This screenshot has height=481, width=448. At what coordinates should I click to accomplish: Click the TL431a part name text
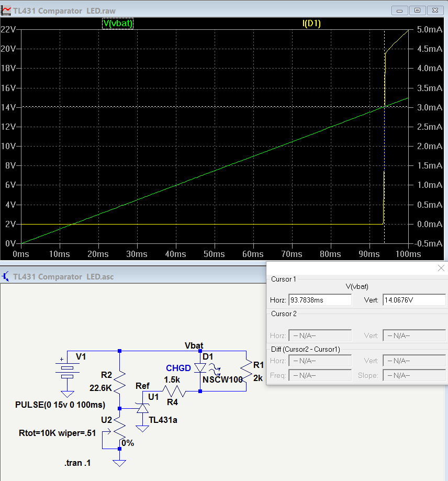163,420
